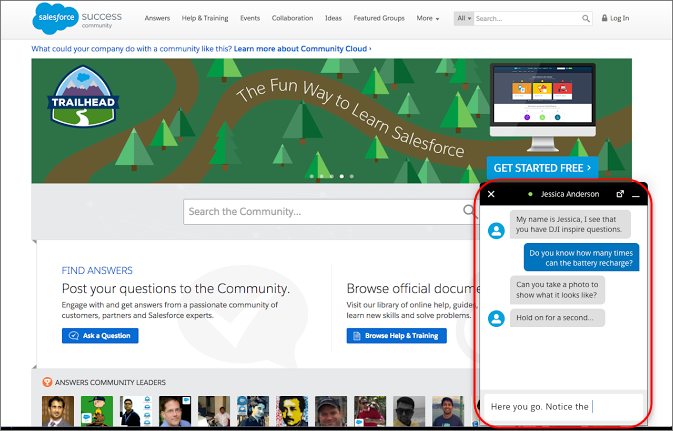Click the 'Hold on for a second' message
Screen dimensions: 673x431
pos(557,318)
